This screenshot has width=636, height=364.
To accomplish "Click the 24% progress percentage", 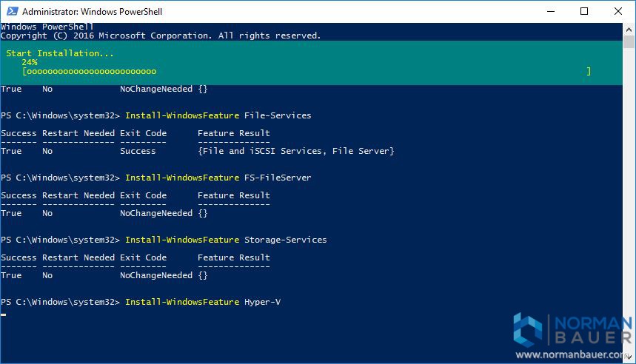I will pyautogui.click(x=30, y=62).
